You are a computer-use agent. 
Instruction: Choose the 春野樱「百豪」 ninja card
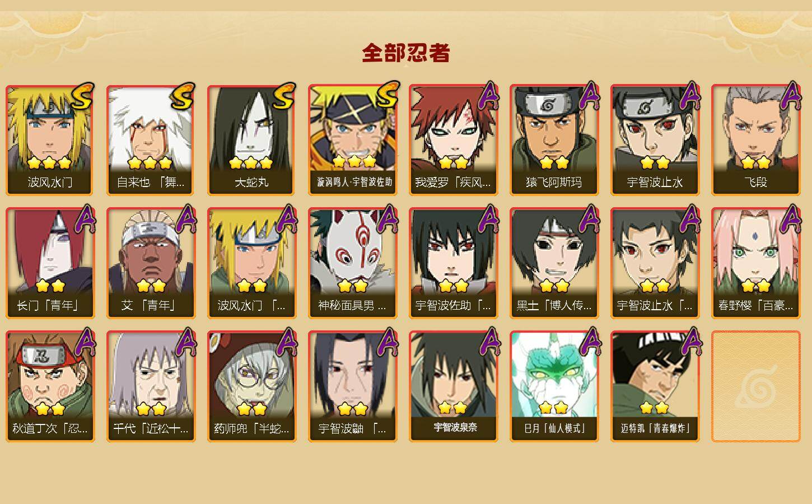(755, 263)
